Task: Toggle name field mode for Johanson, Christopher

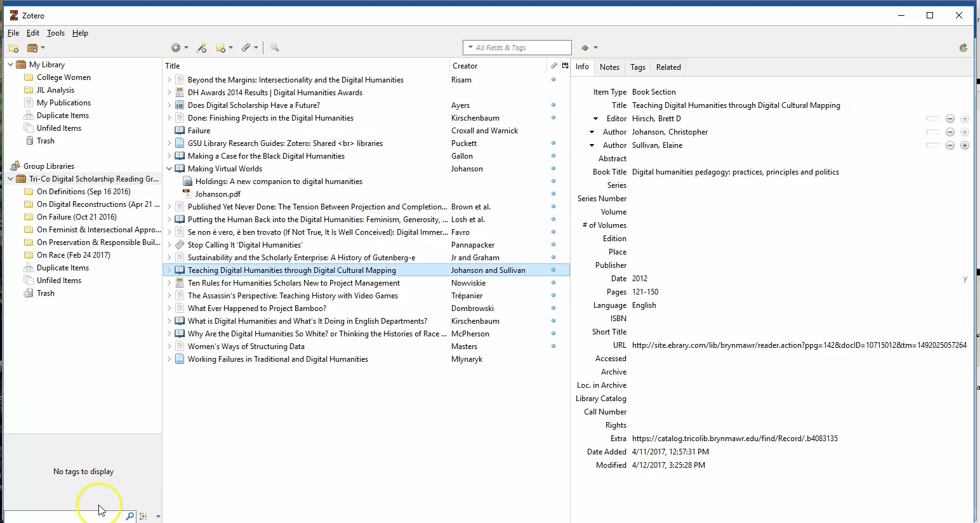Action: 932,132
